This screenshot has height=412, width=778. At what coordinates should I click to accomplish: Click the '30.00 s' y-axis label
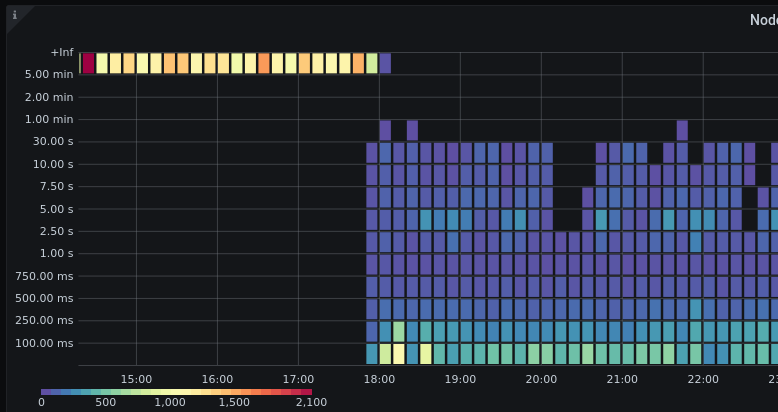tap(53, 141)
